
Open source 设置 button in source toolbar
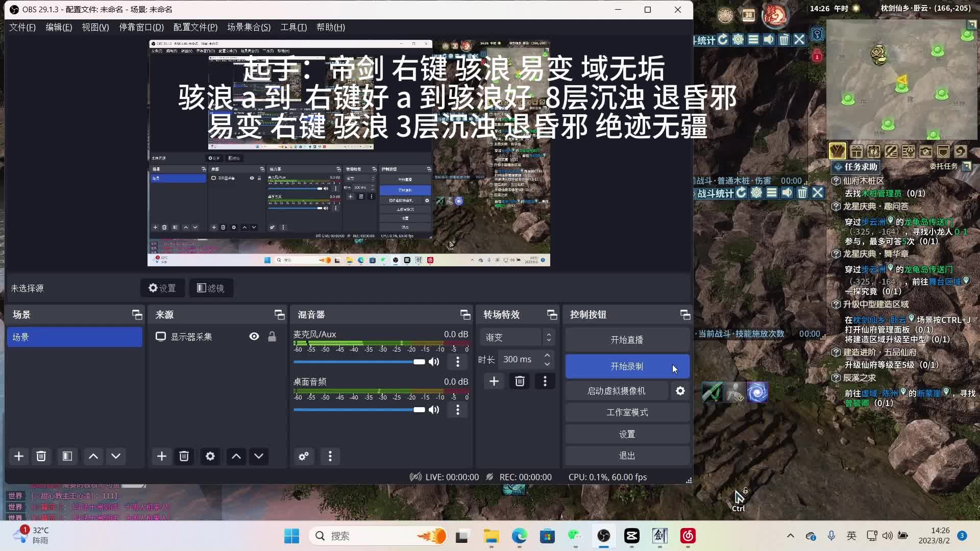[x=162, y=288]
